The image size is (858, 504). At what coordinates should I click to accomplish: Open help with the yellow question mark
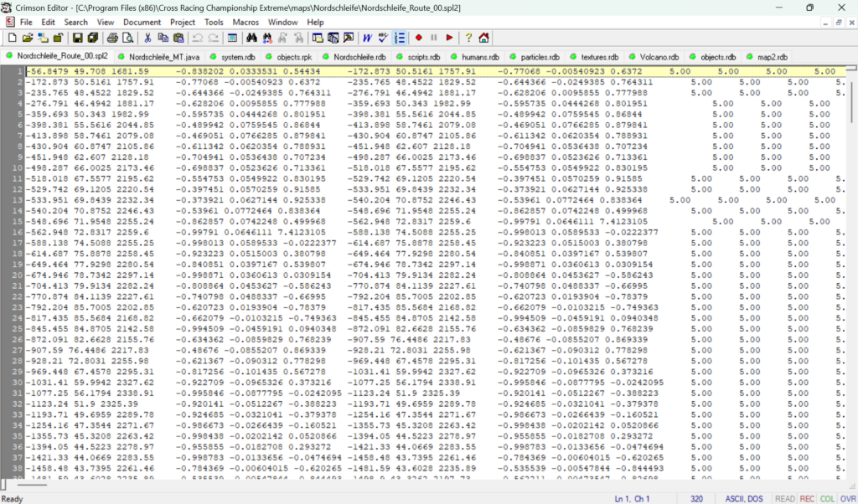pyautogui.click(x=468, y=38)
